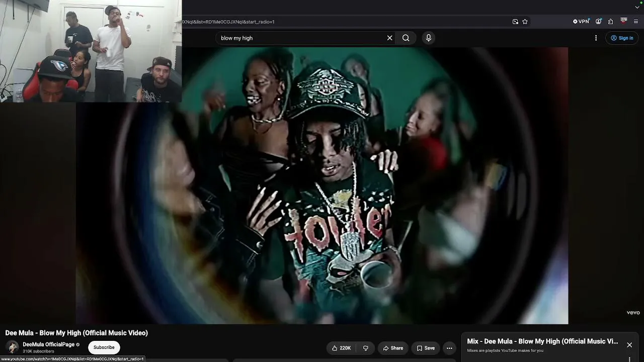Click the webcam overlay in the corner

pos(91,51)
